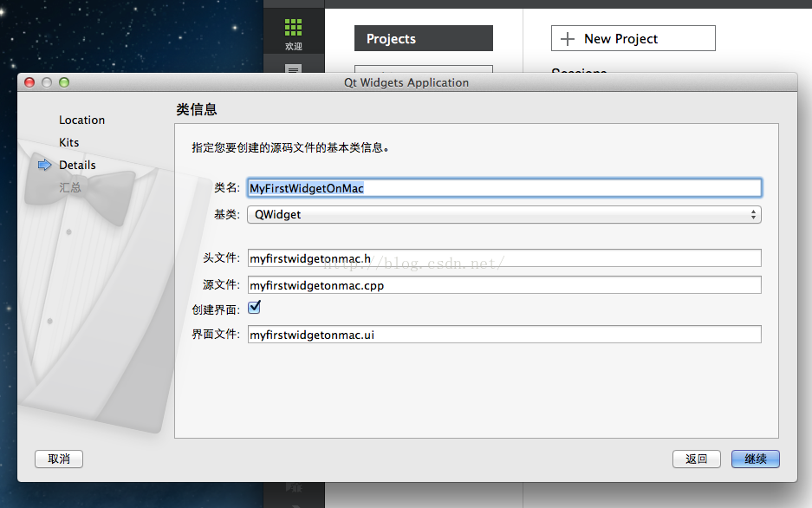Click the plus icon on New Project

coord(568,39)
